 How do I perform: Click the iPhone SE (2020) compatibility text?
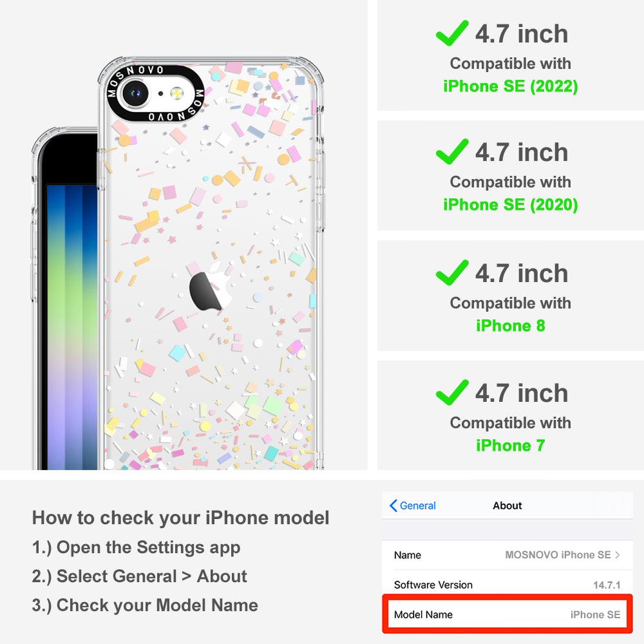coord(511,205)
